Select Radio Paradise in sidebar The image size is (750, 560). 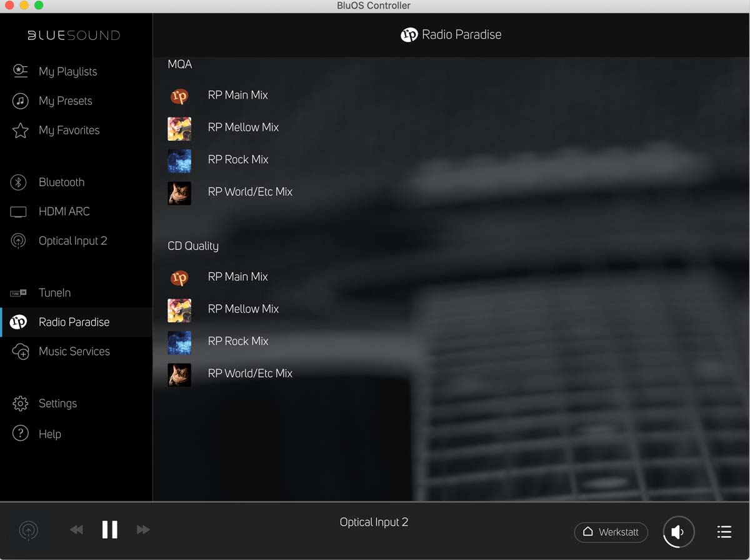click(74, 322)
